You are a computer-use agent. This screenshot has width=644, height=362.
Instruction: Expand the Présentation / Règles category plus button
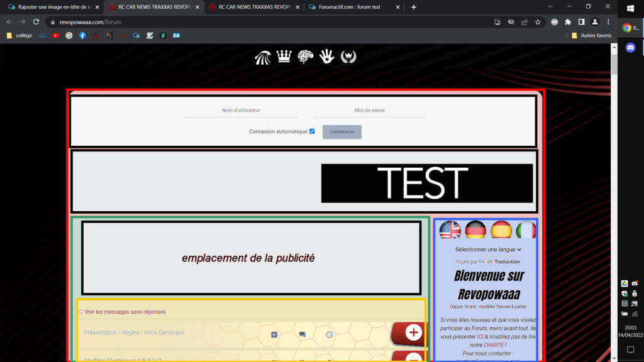coord(414,332)
